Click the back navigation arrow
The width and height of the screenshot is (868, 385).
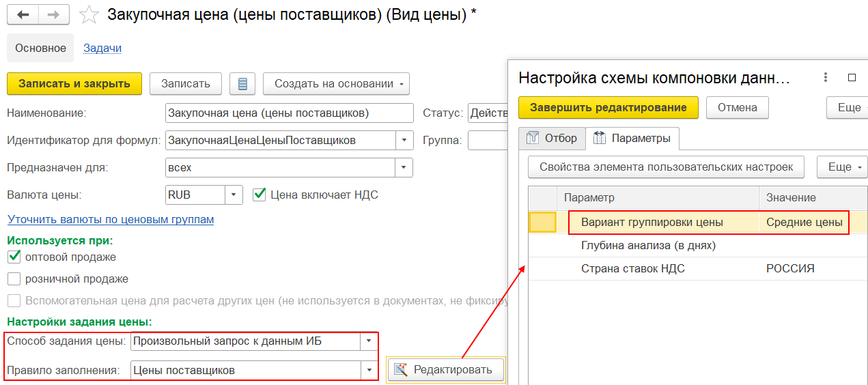(23, 15)
